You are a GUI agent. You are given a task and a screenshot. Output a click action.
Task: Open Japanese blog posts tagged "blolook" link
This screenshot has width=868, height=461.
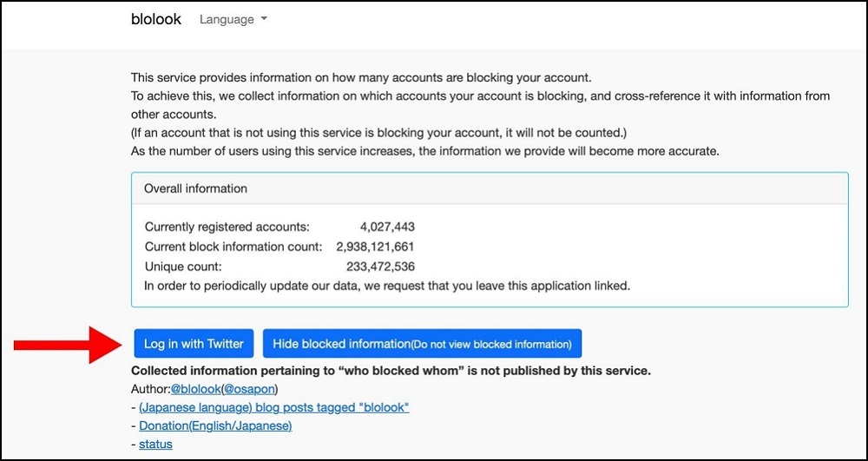click(274, 408)
